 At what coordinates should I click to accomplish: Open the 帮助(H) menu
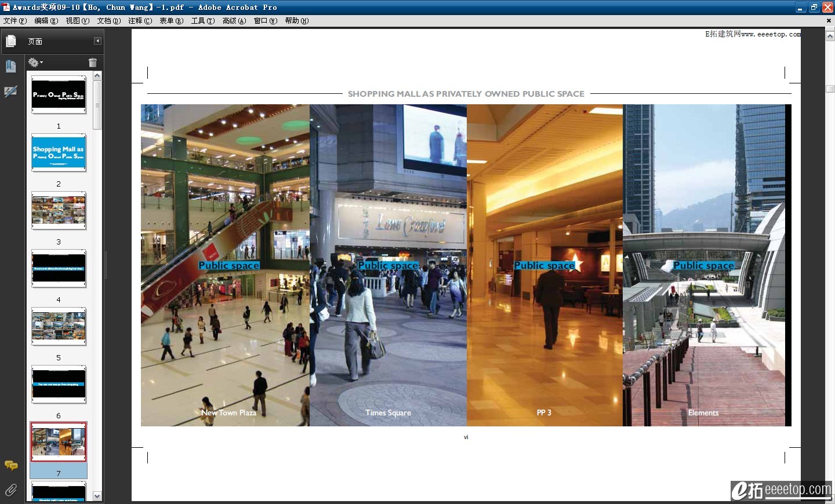coord(297,21)
